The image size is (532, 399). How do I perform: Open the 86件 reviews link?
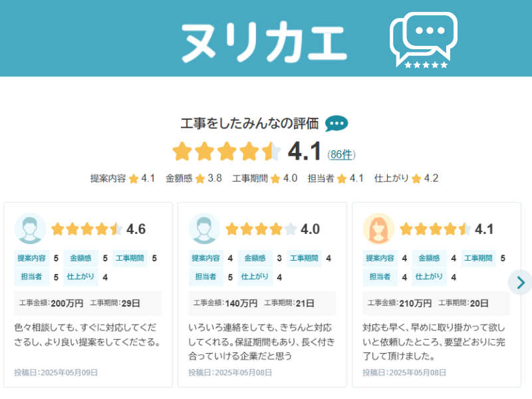(341, 154)
